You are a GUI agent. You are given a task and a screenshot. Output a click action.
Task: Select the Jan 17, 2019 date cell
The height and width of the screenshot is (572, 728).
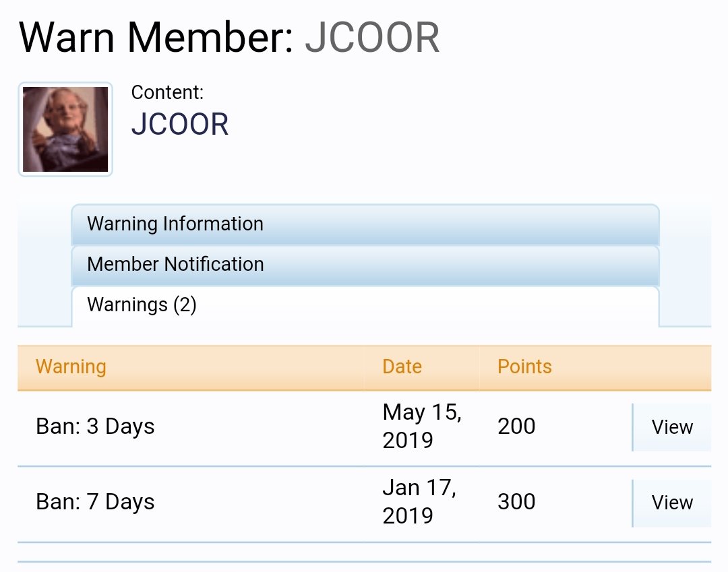point(420,501)
